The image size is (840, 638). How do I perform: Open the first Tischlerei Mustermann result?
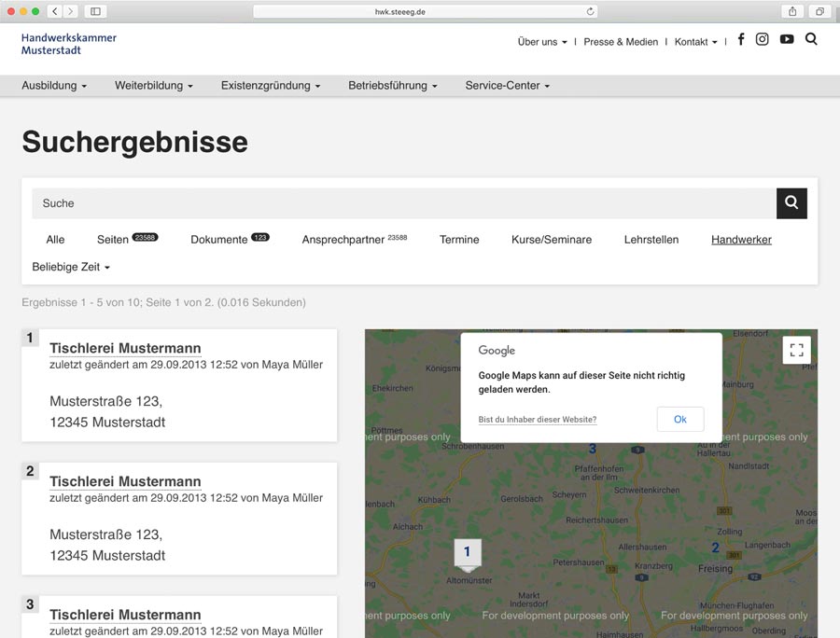click(x=125, y=348)
